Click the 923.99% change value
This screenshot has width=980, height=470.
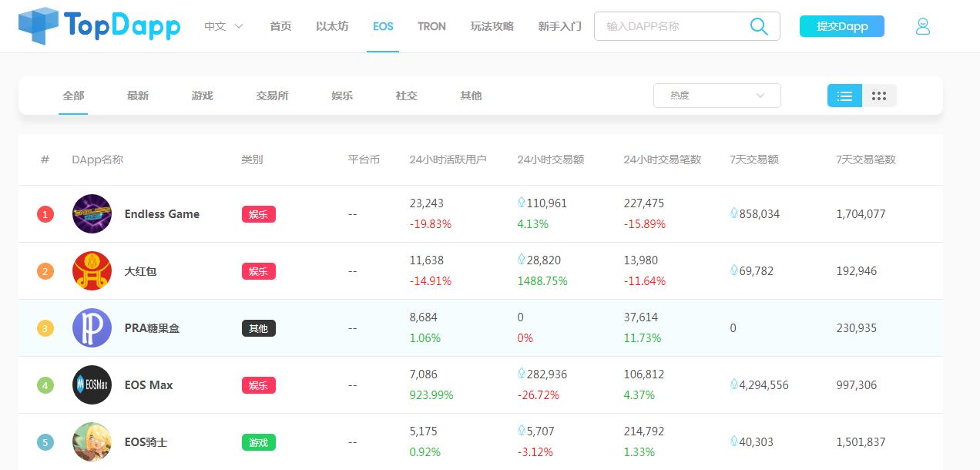pyautogui.click(x=431, y=395)
